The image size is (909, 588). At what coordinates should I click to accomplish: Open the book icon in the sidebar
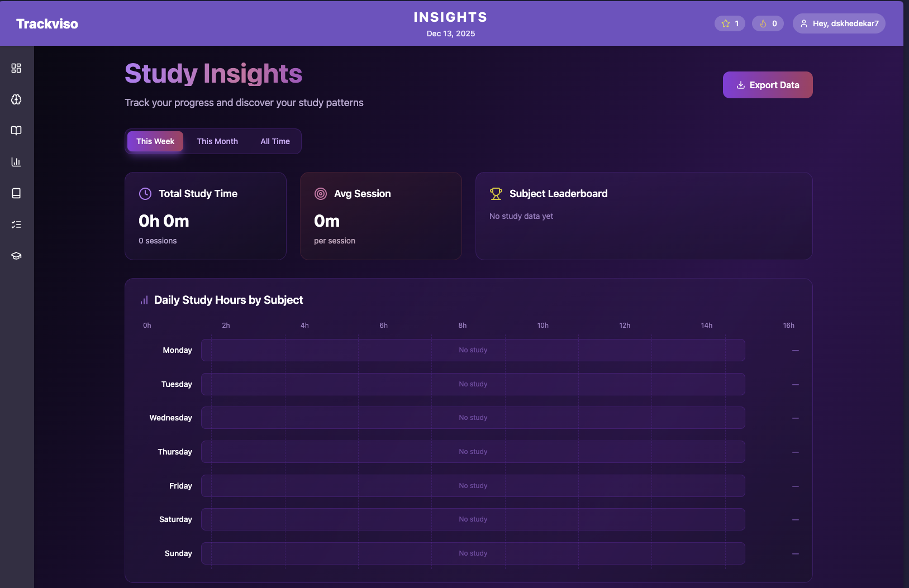pyautogui.click(x=16, y=131)
